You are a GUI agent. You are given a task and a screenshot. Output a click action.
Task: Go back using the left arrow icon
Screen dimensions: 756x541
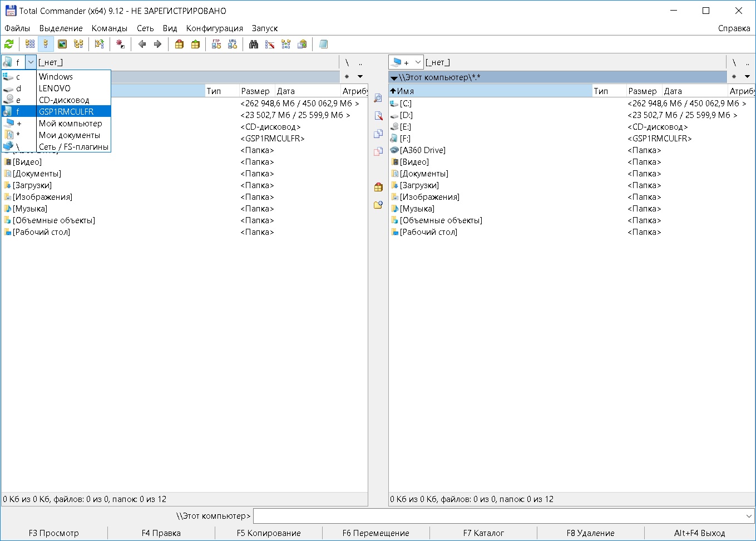pyautogui.click(x=142, y=44)
